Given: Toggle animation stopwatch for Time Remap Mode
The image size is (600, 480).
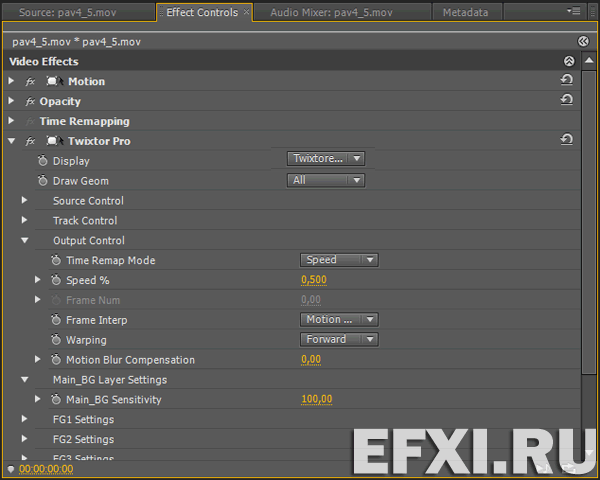Looking at the screenshot, I should 56,260.
